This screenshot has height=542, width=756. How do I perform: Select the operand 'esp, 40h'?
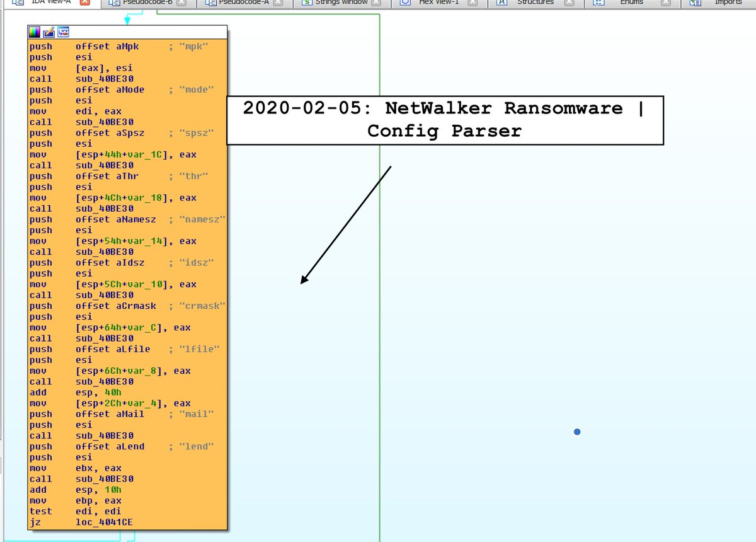tap(98, 393)
